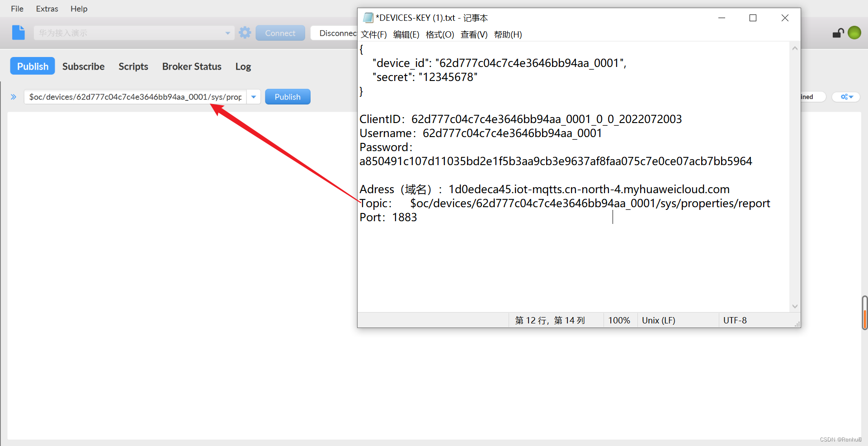Click the green connection status indicator
The image size is (868, 446).
854,33
